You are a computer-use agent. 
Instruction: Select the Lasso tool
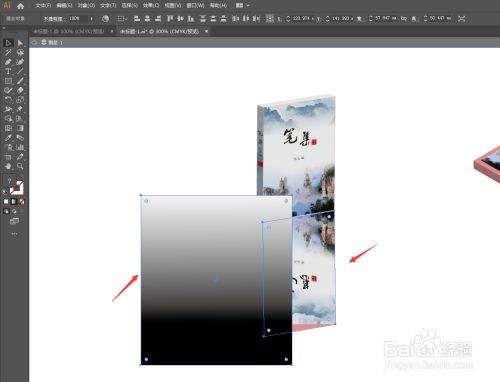click(20, 52)
